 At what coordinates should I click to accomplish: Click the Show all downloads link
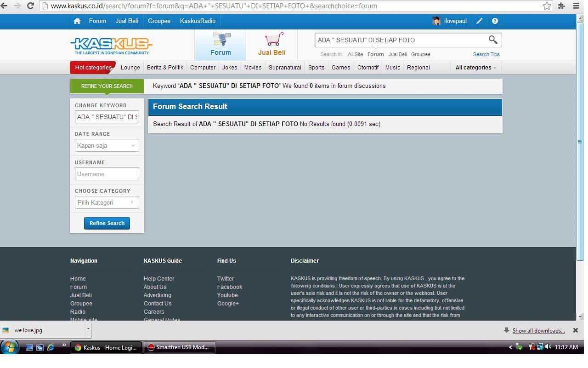(x=538, y=331)
